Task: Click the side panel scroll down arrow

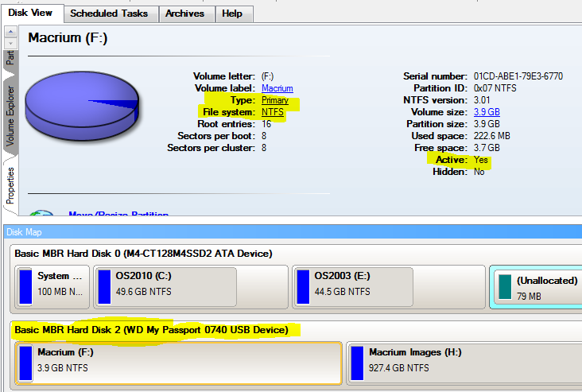Action: click(10, 43)
